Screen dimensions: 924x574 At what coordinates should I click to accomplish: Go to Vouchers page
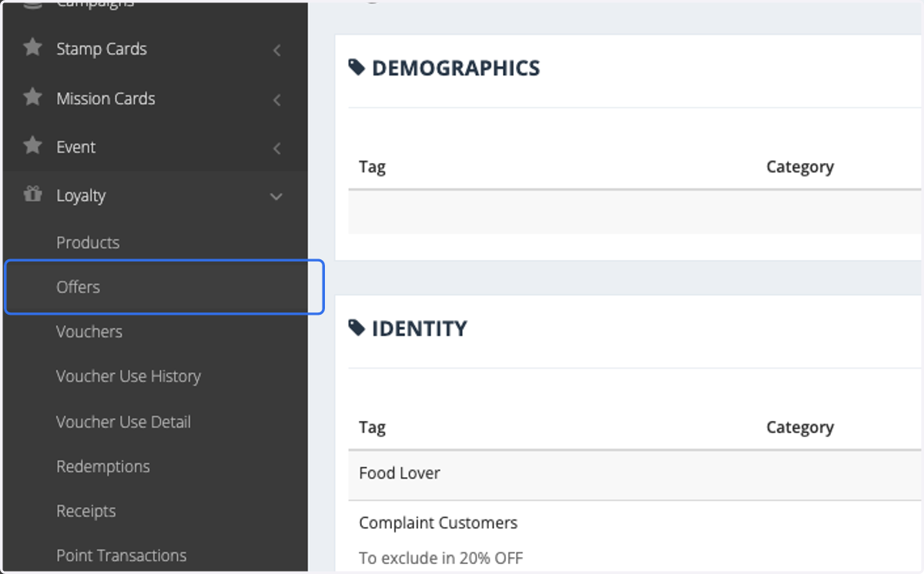pos(89,332)
